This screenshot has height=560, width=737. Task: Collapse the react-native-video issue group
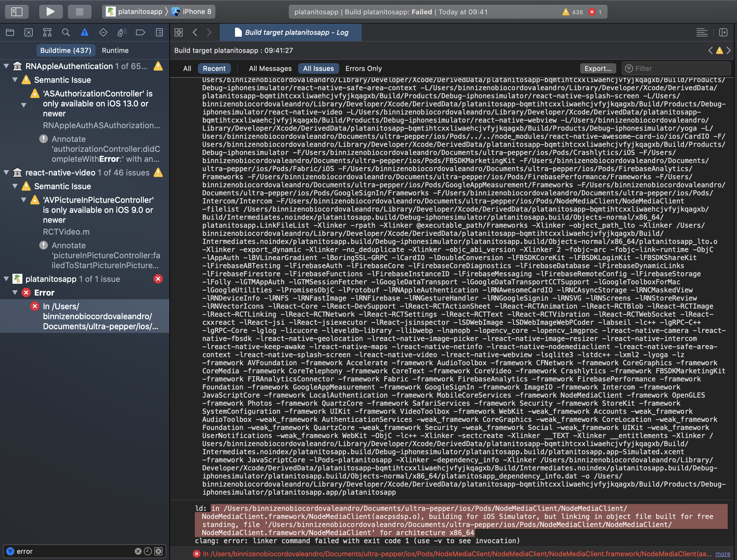6,172
